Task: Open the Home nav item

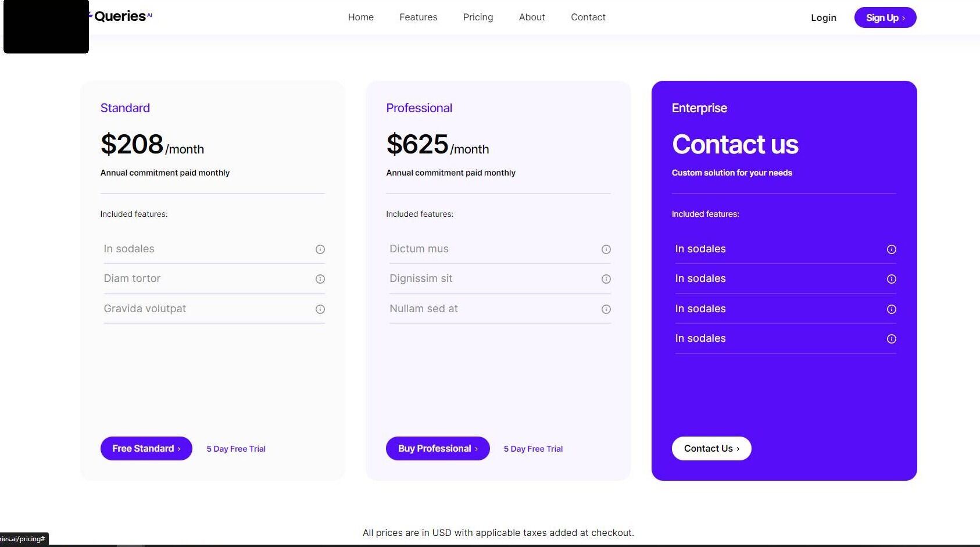Action: [360, 17]
